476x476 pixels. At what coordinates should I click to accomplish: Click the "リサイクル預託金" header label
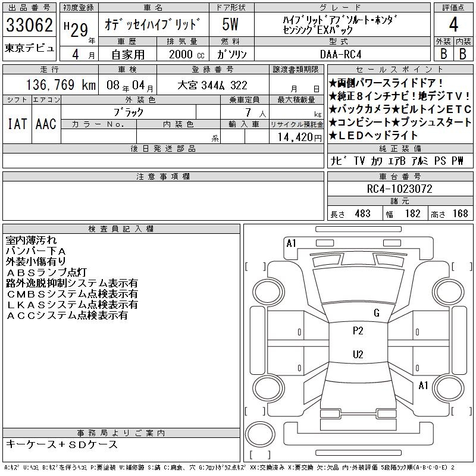pos(296,124)
